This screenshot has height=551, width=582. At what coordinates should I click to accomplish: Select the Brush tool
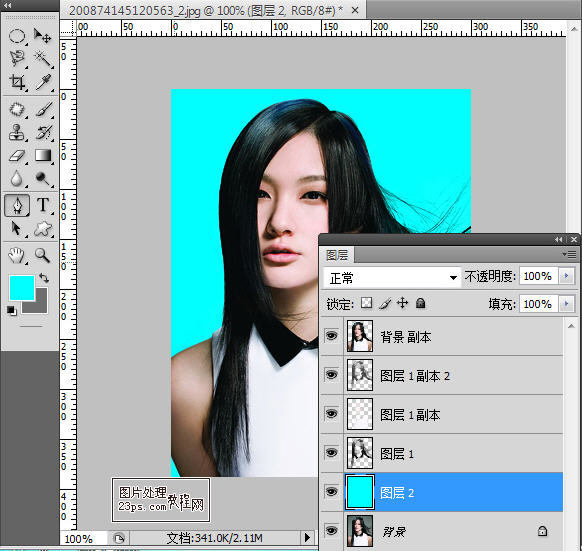pyautogui.click(x=43, y=110)
